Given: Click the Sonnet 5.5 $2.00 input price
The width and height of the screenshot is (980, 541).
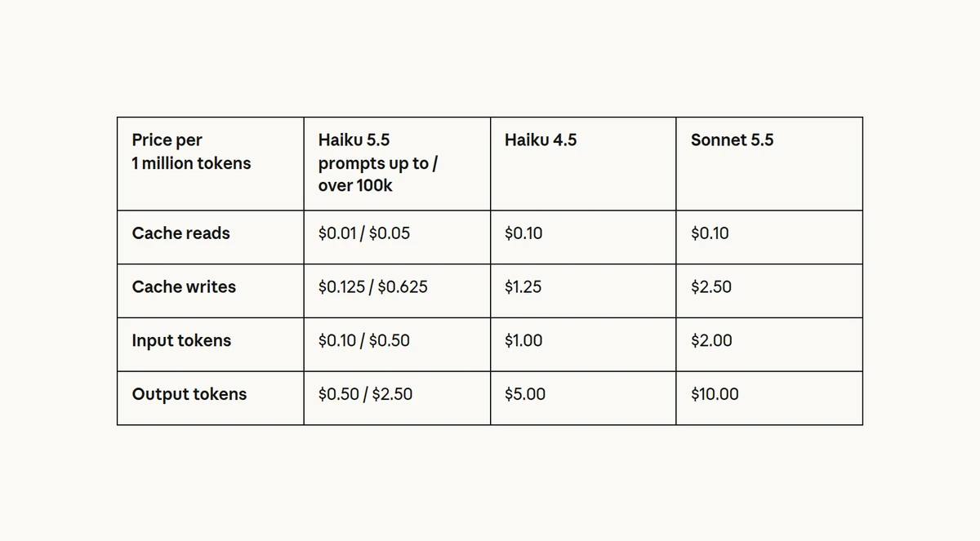Looking at the screenshot, I should tap(769, 345).
